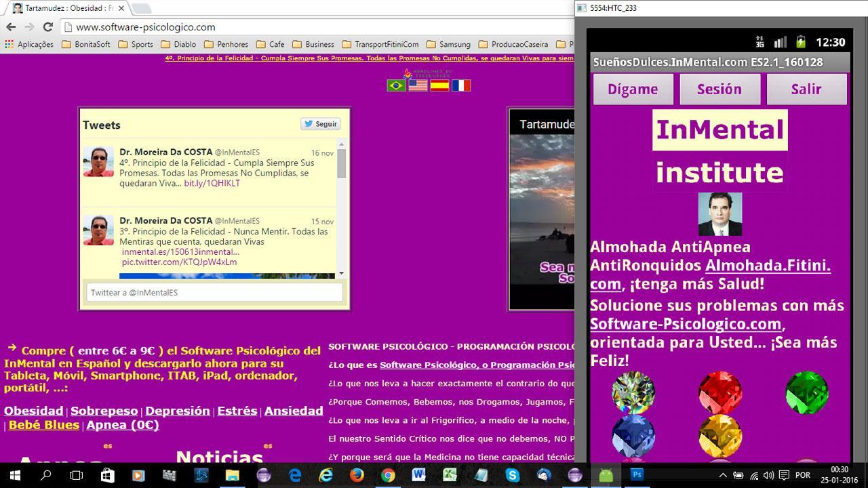The image size is (868, 488).
Task: Click the browser Forward arrow
Action: click(x=29, y=27)
